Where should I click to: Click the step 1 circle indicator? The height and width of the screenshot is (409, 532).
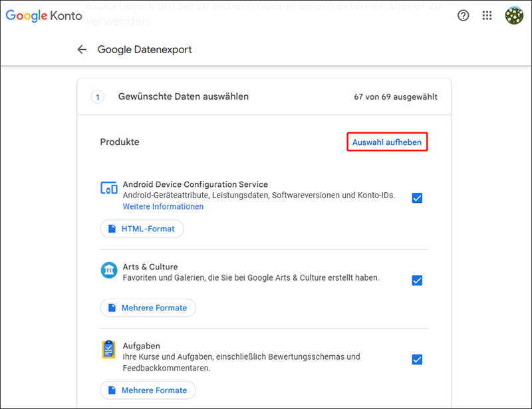98,97
